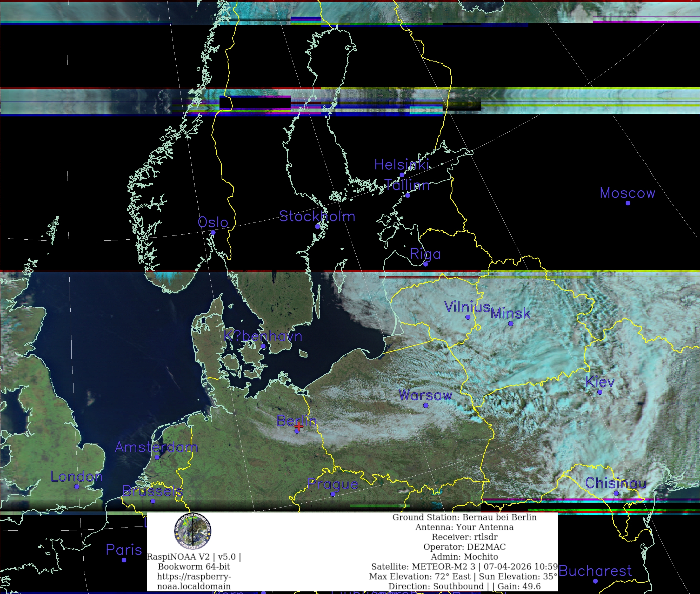Image resolution: width=700 pixels, height=594 pixels.
Task: Click the Moscow city marker dot
Action: pyautogui.click(x=628, y=203)
